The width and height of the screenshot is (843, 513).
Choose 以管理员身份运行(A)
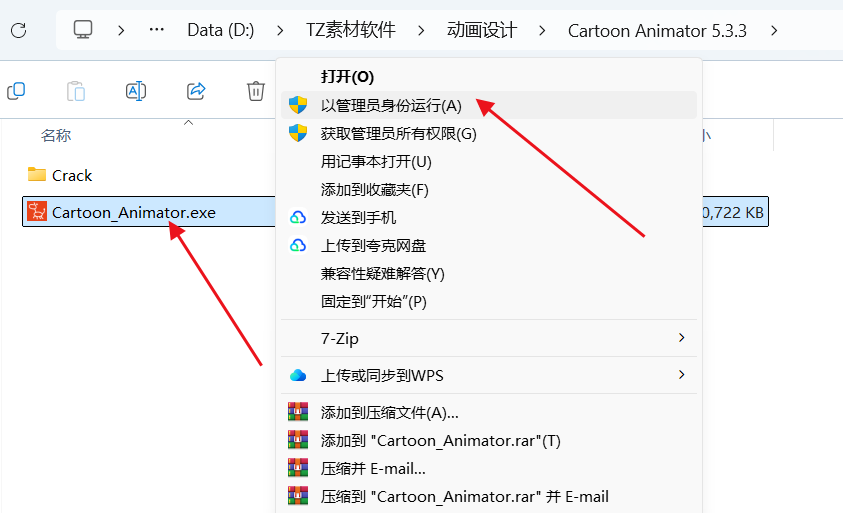489,105
